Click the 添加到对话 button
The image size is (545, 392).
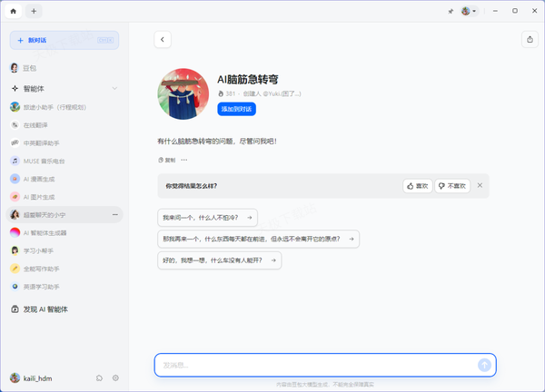click(236, 109)
